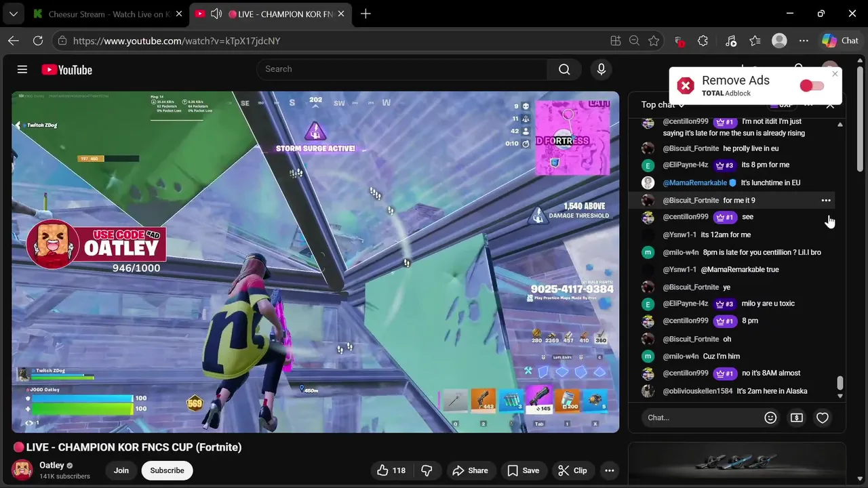This screenshot has height=488, width=868.
Task: Click the chat scrollbar down arrow
Action: point(840,396)
